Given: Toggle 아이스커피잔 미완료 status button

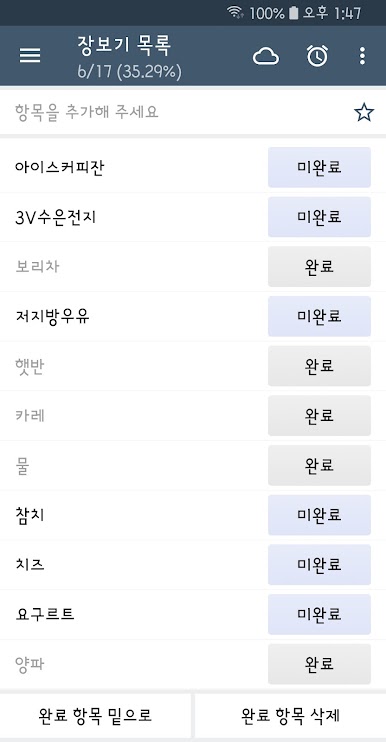Looking at the screenshot, I should 319,167.
